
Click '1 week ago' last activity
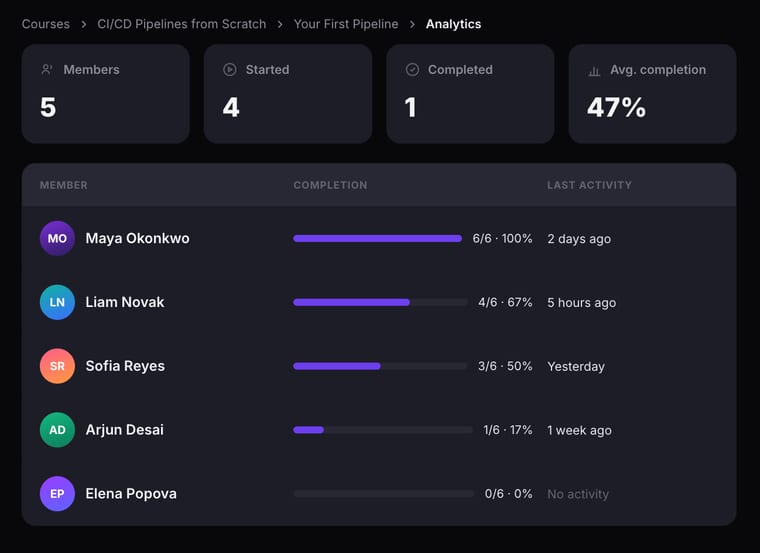pyautogui.click(x=580, y=430)
